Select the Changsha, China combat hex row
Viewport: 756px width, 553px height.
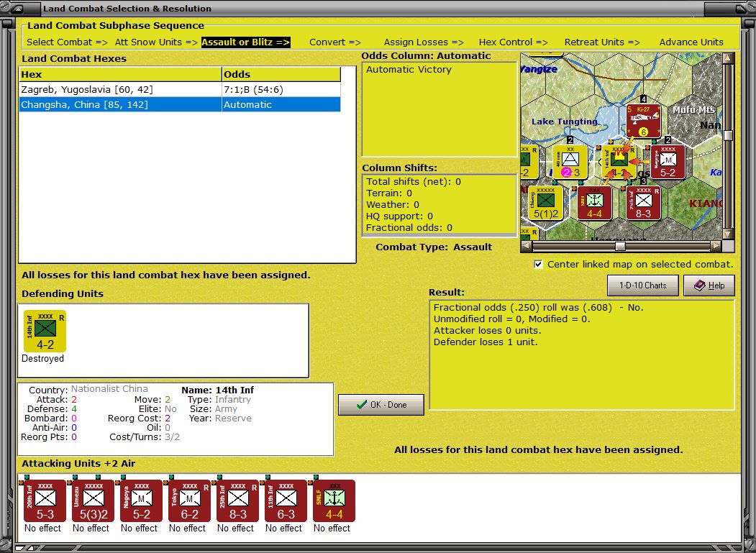point(180,104)
